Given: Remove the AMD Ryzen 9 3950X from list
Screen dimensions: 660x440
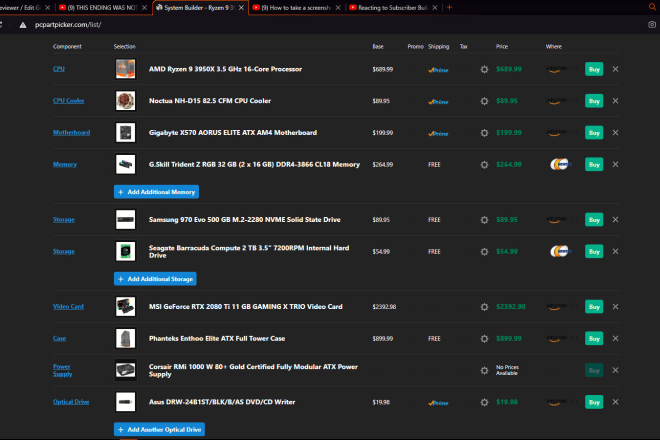Looking at the screenshot, I should (615, 69).
